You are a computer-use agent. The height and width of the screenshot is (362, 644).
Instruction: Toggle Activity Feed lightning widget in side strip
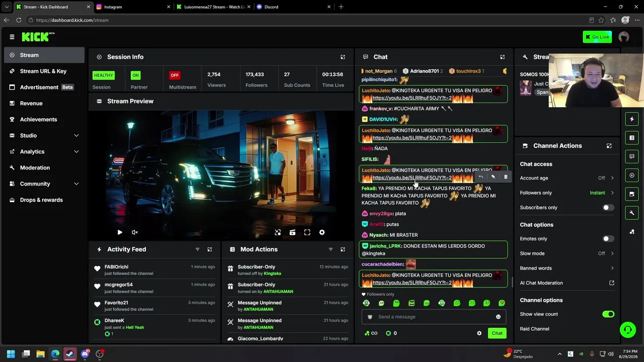pyautogui.click(x=632, y=119)
